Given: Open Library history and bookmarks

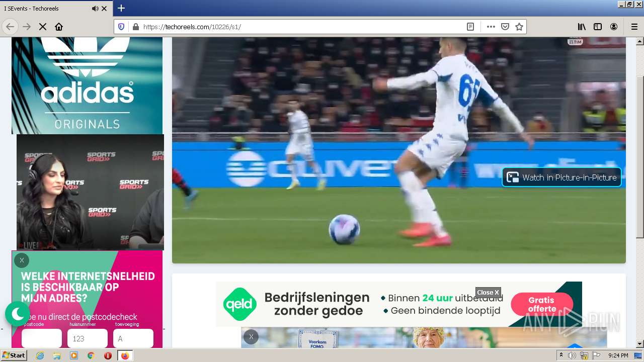Looking at the screenshot, I should pyautogui.click(x=582, y=27).
